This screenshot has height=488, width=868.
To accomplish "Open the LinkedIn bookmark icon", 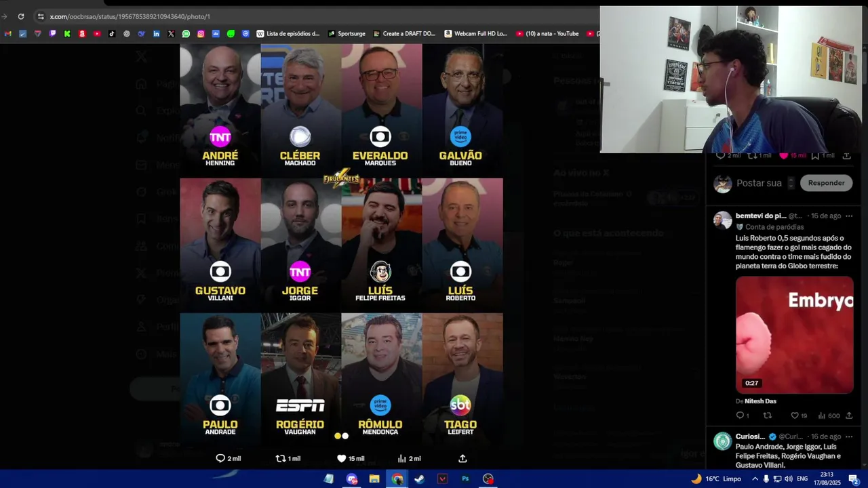I will tap(157, 33).
